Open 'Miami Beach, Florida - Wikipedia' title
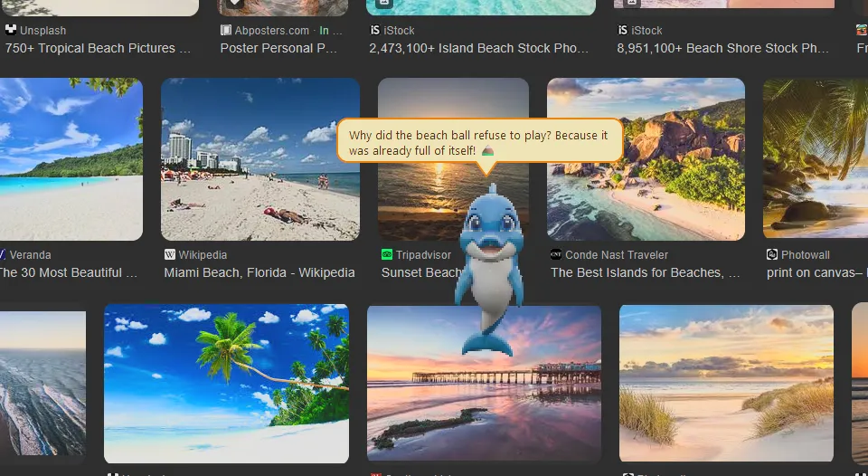 (259, 272)
